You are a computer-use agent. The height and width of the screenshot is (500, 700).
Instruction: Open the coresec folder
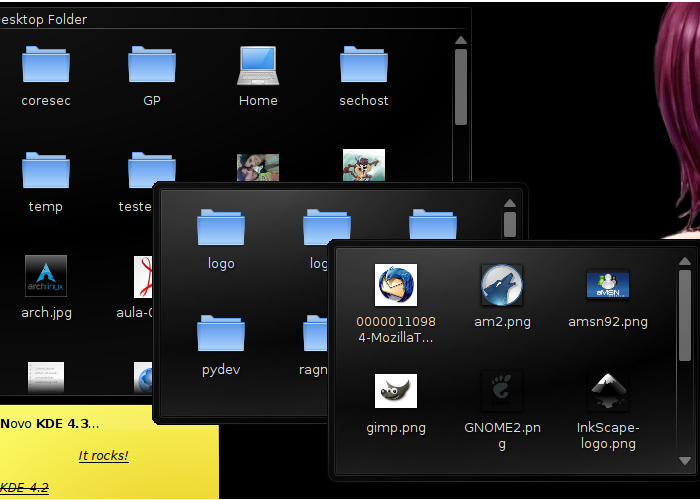[46, 64]
